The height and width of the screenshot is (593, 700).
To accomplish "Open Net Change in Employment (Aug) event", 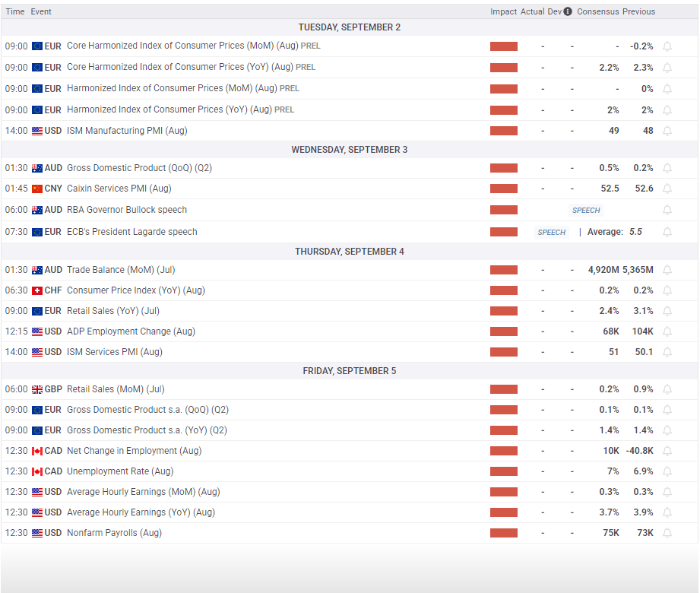I will click(135, 451).
